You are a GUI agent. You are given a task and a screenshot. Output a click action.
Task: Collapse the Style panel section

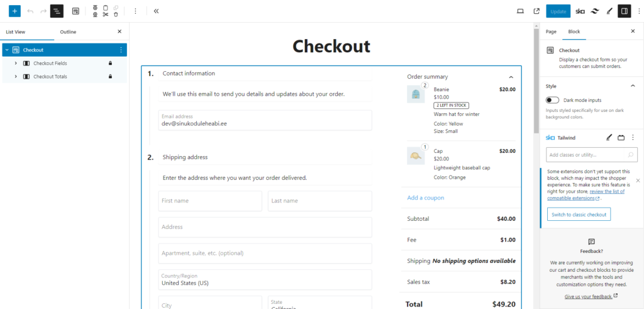[x=633, y=86]
